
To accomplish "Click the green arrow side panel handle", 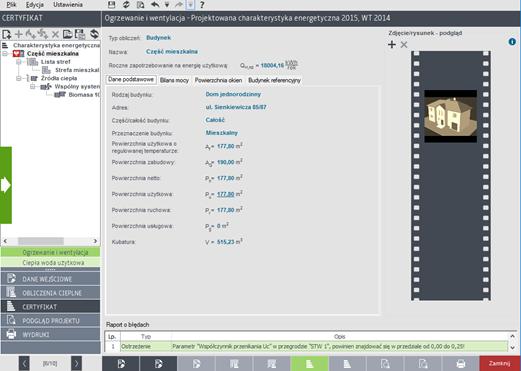I will (6, 185).
